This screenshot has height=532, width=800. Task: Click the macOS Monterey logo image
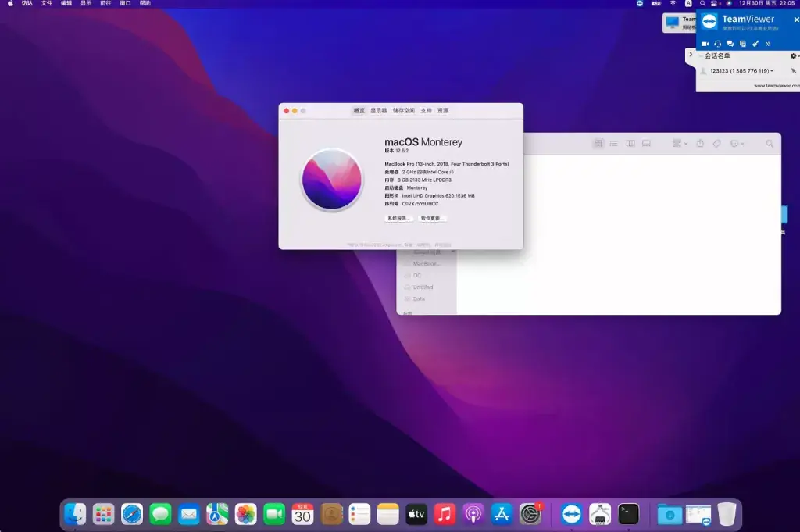click(x=331, y=179)
